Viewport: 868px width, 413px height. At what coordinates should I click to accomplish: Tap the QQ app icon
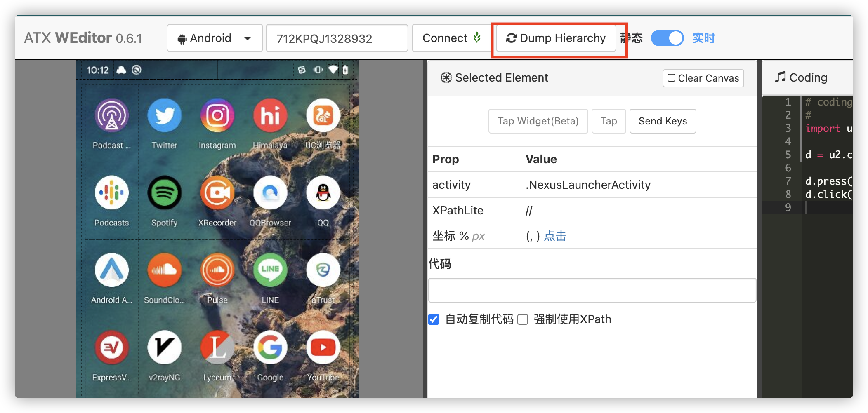pos(323,193)
